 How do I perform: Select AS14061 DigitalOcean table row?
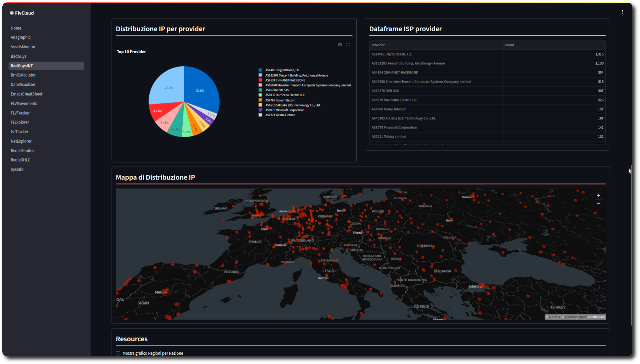(x=487, y=54)
